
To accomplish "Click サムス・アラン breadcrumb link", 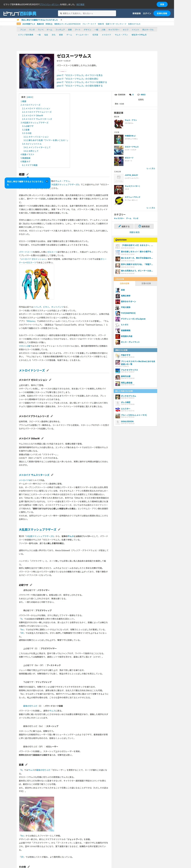I will [121, 35].
